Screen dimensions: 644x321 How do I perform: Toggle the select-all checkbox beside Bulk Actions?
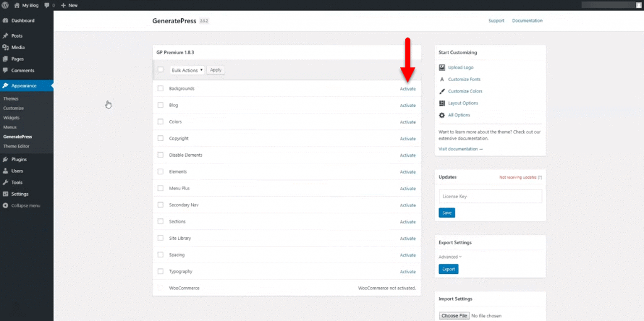[x=160, y=70]
